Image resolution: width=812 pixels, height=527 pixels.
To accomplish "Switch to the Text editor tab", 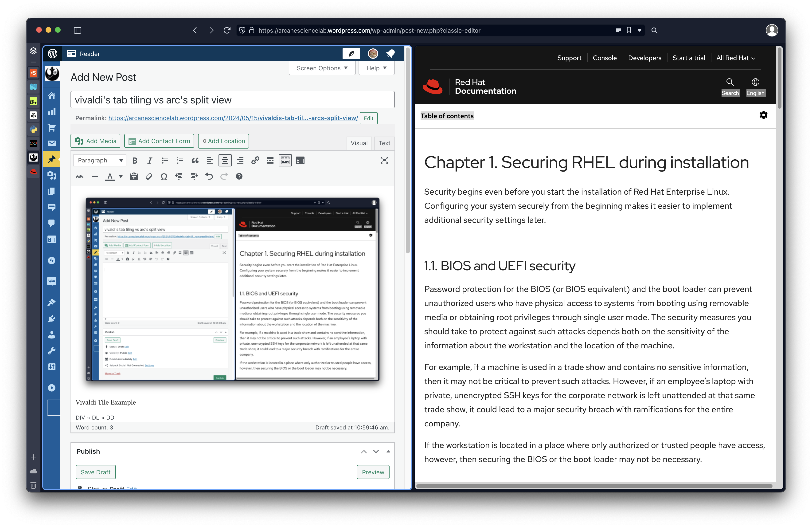I will (384, 143).
